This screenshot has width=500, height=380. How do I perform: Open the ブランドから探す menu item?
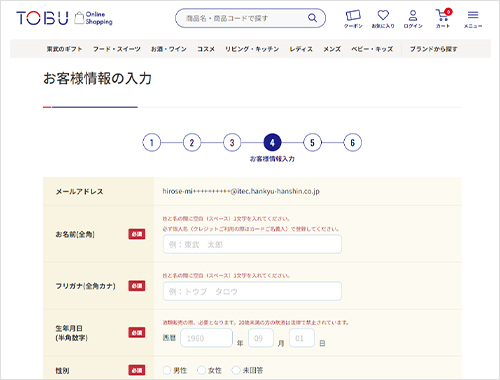[434, 49]
